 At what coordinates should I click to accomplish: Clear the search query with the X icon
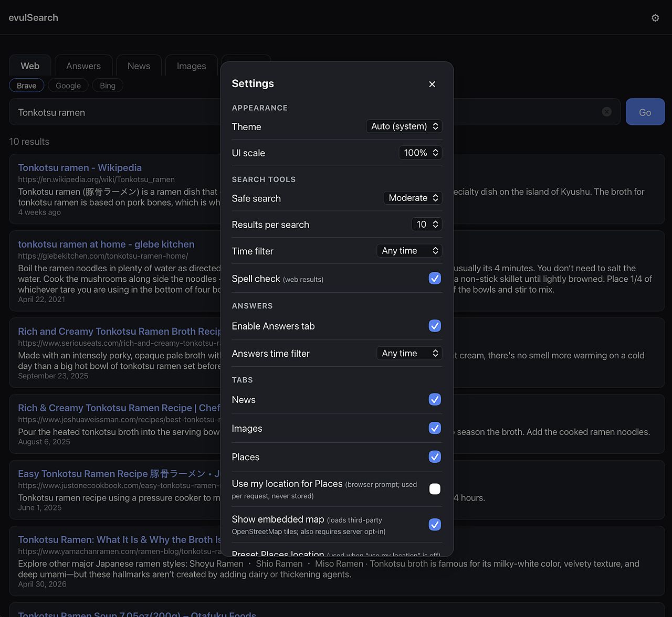click(x=607, y=112)
